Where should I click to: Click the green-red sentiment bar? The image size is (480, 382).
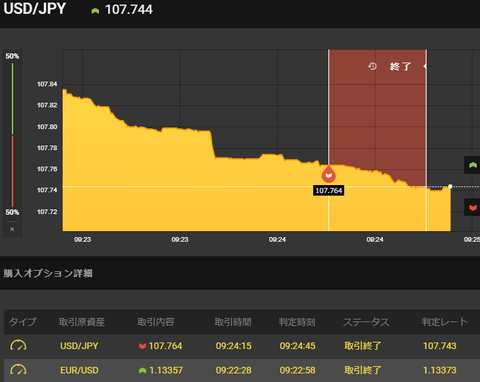click(13, 135)
